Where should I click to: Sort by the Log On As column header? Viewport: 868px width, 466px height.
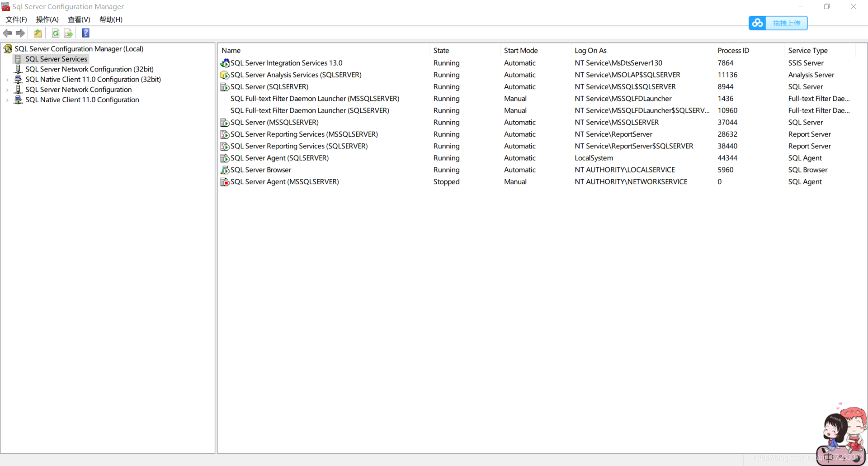tap(642, 51)
